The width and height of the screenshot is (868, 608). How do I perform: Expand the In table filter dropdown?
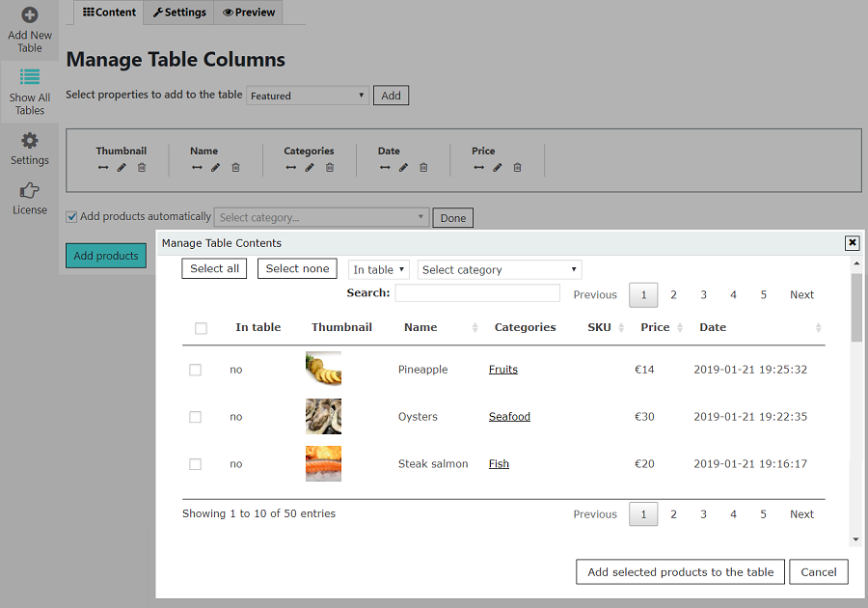click(x=379, y=270)
